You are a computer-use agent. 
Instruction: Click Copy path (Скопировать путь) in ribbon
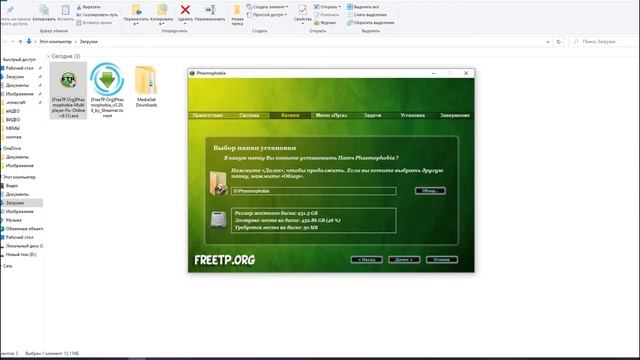pos(97,15)
